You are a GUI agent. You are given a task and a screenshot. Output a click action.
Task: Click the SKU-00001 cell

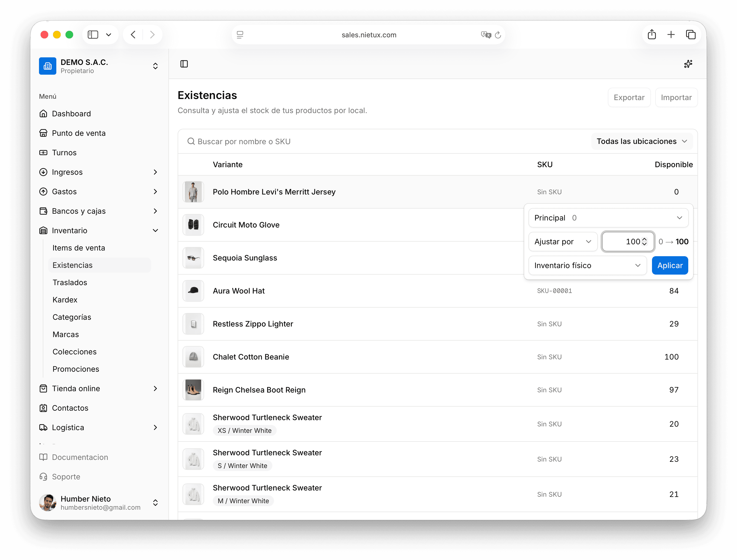tap(554, 291)
